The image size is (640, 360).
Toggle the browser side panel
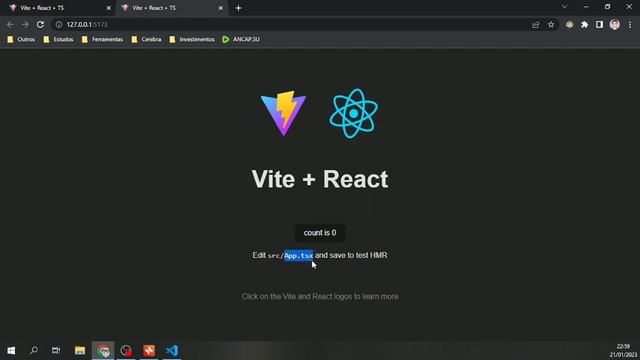[599, 24]
